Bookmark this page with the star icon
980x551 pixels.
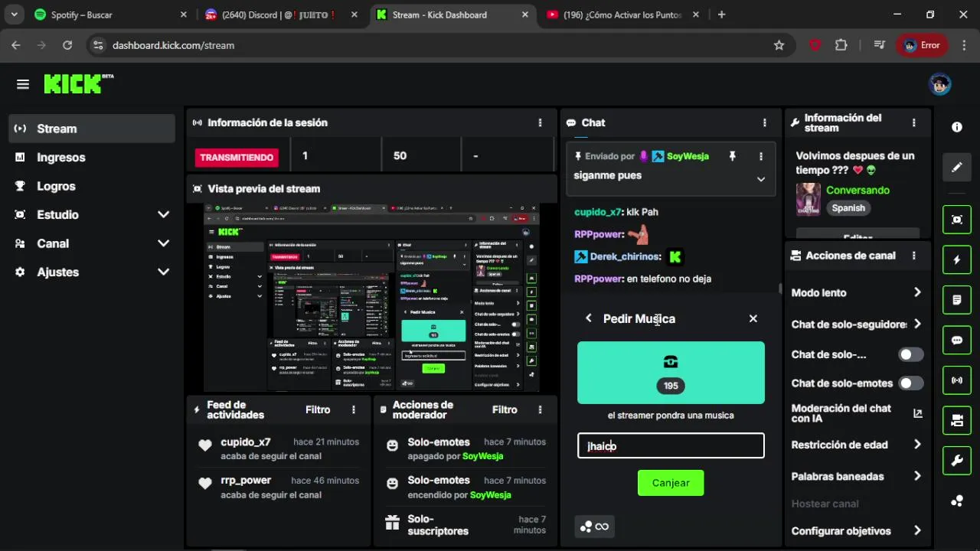coord(779,45)
